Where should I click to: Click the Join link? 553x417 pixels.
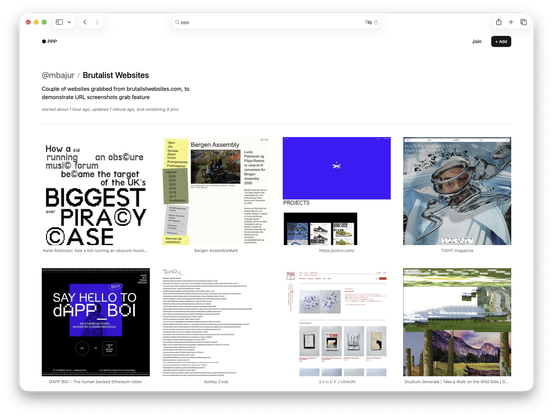coord(477,41)
